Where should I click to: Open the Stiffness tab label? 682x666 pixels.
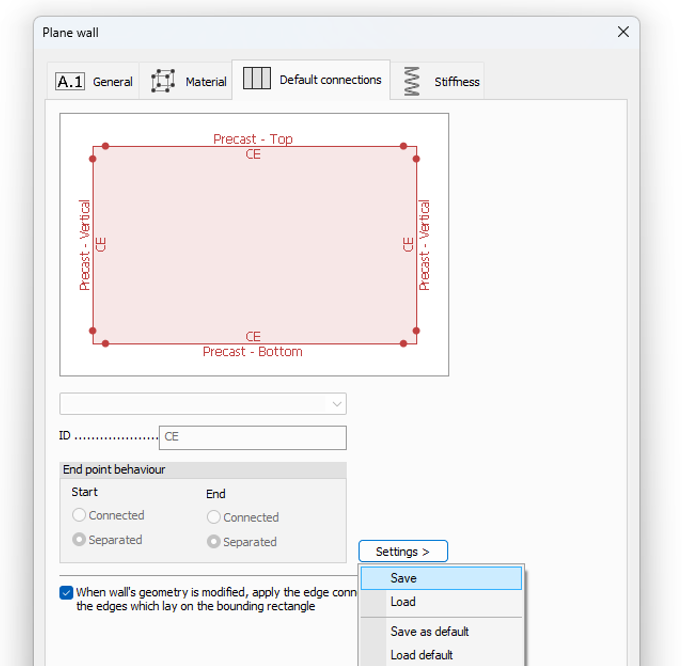[457, 82]
